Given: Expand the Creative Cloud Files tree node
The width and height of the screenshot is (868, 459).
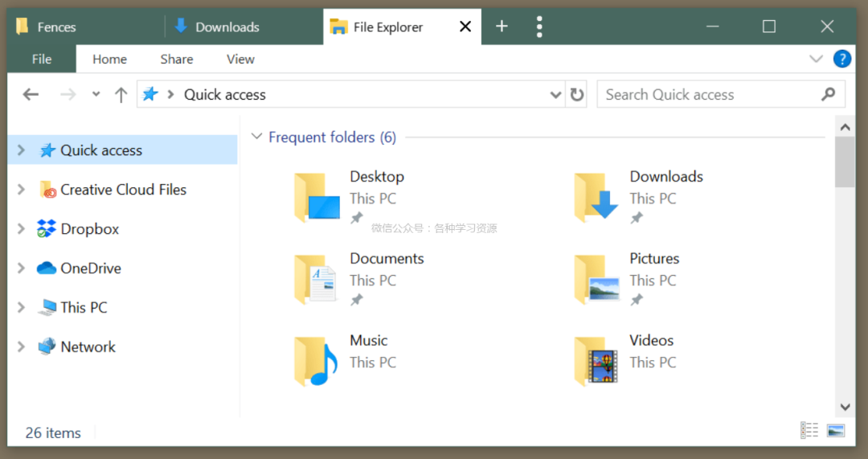Looking at the screenshot, I should point(21,190).
